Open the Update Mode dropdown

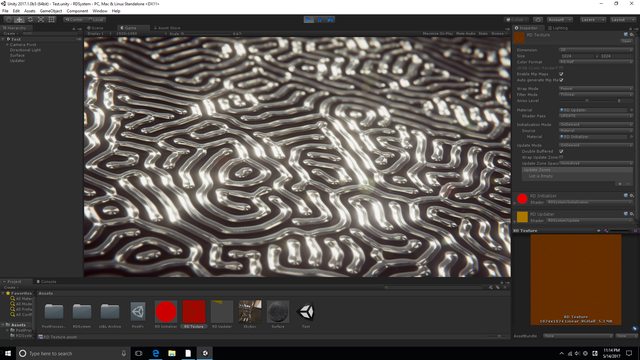596,145
